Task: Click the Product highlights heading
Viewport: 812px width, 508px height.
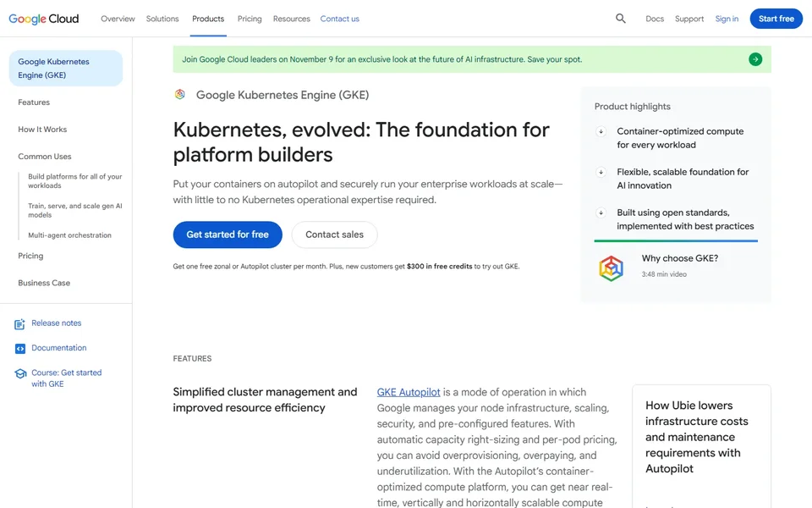Action: [633, 107]
